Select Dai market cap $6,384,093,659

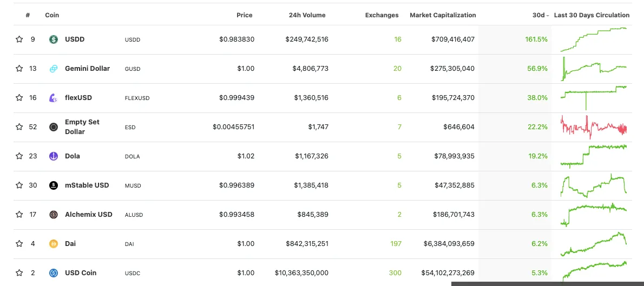(449, 243)
